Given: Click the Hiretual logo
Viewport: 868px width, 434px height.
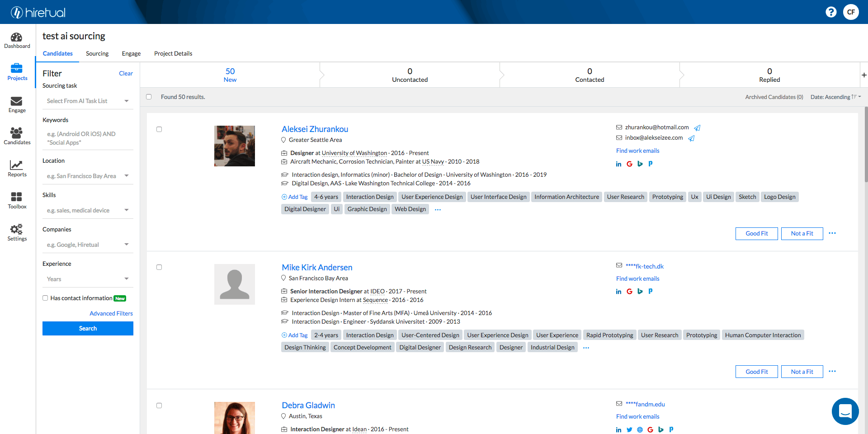Looking at the screenshot, I should (x=38, y=12).
